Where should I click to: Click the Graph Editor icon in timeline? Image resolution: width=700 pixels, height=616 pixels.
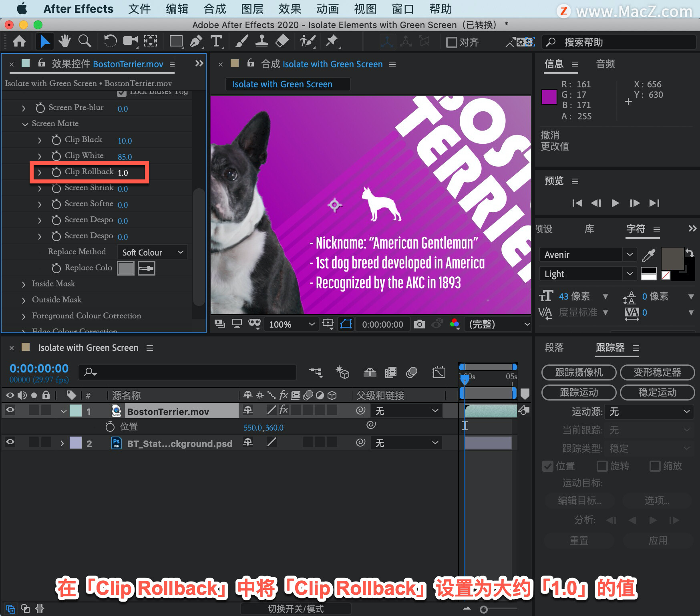(x=439, y=372)
